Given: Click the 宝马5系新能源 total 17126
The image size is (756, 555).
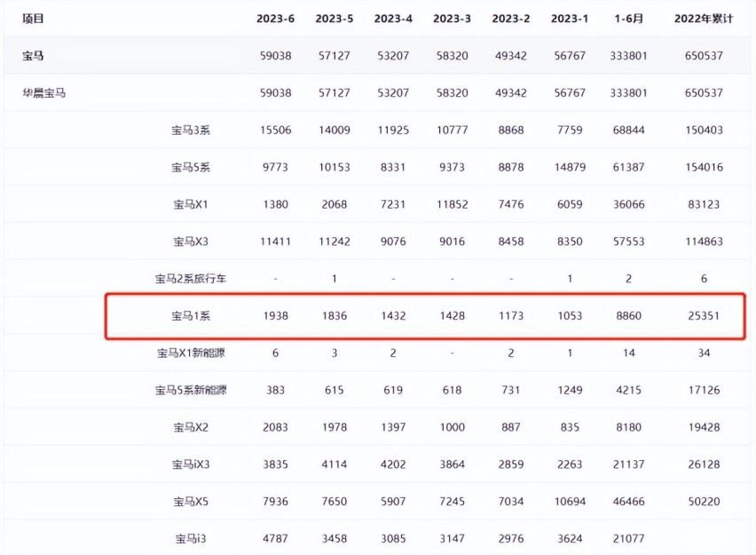Looking at the screenshot, I should point(704,390).
